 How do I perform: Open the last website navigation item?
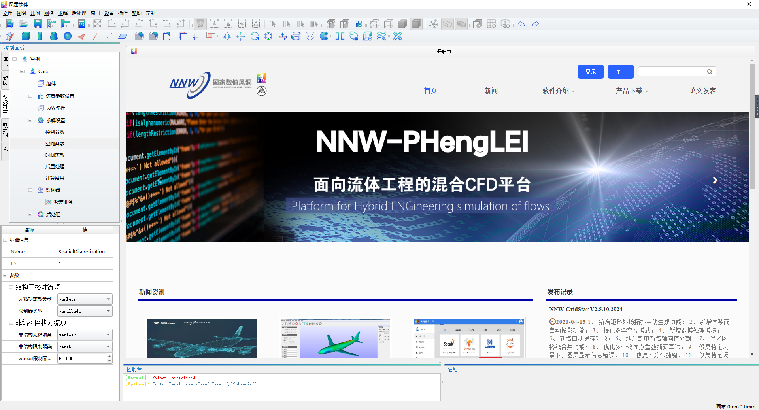coord(703,91)
